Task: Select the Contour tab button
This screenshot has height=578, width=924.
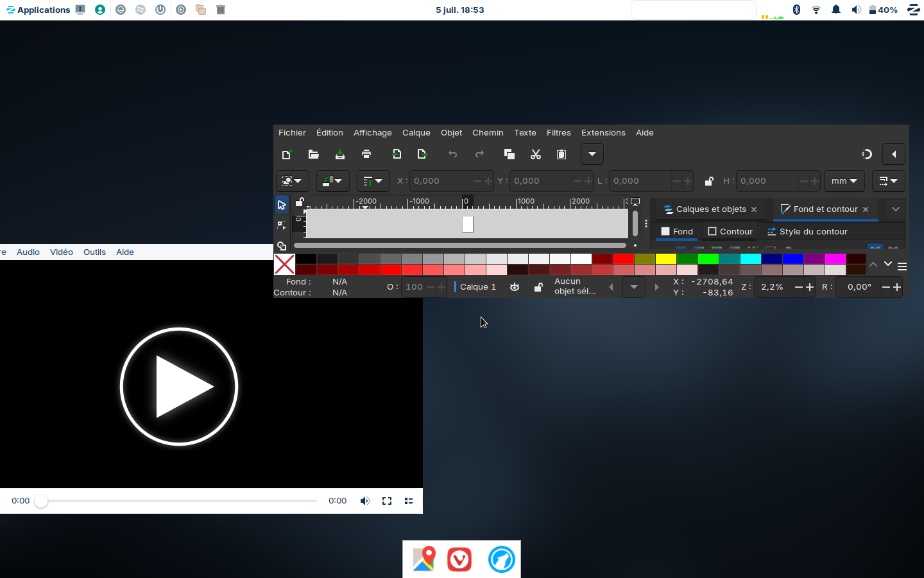Action: 730,232
